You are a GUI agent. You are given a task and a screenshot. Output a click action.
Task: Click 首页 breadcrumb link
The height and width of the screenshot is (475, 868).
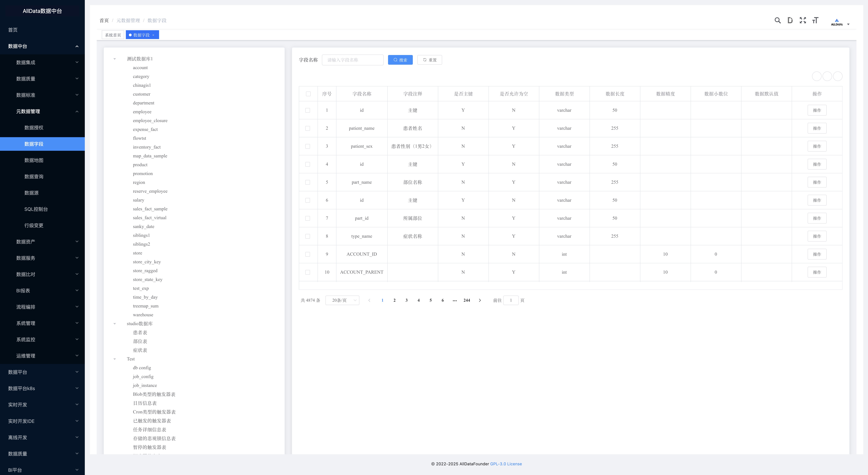click(104, 21)
